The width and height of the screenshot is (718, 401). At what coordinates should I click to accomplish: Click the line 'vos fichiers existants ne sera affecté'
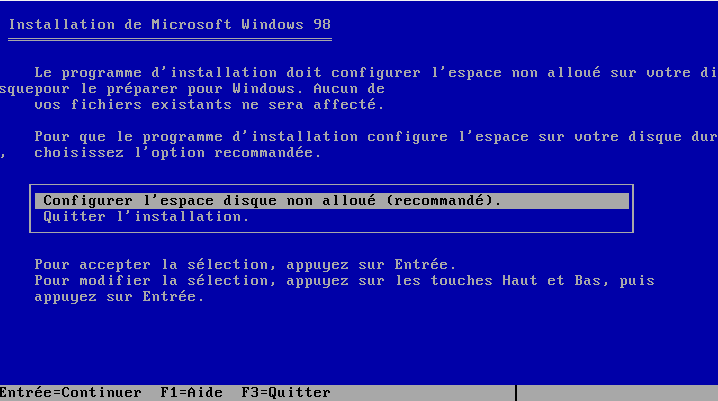(208, 104)
